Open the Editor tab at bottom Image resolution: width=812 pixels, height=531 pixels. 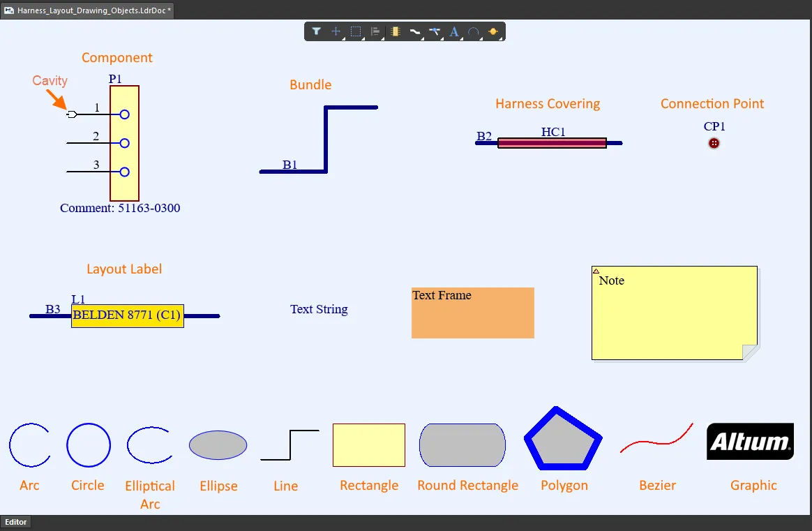click(x=15, y=522)
